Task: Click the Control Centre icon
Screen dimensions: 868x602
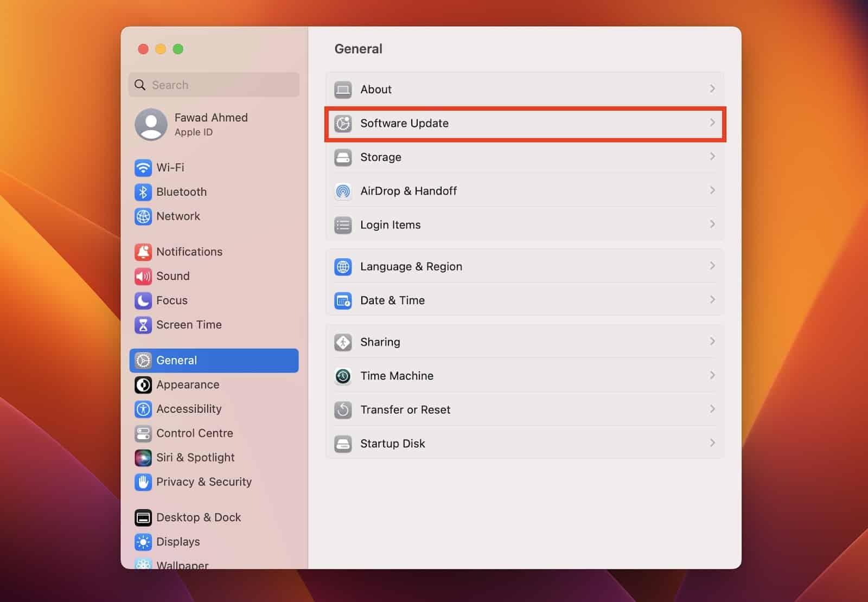Action: (143, 433)
